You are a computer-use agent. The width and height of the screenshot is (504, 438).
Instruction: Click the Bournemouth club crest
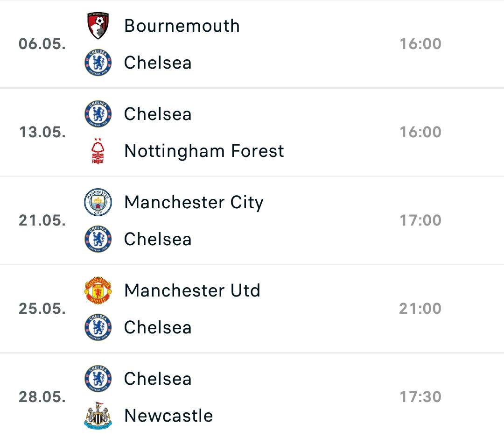click(x=98, y=26)
